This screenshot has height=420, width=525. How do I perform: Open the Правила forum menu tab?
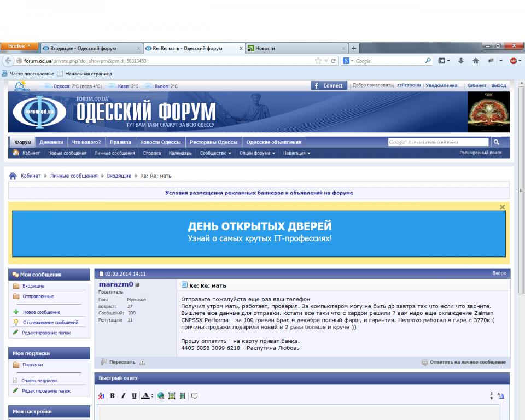(x=120, y=142)
